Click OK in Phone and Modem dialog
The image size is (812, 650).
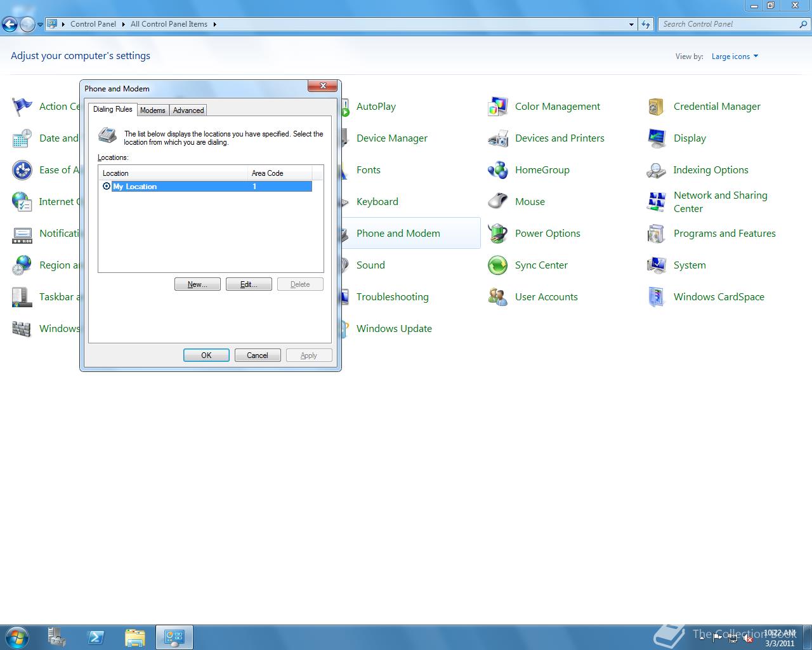point(206,355)
